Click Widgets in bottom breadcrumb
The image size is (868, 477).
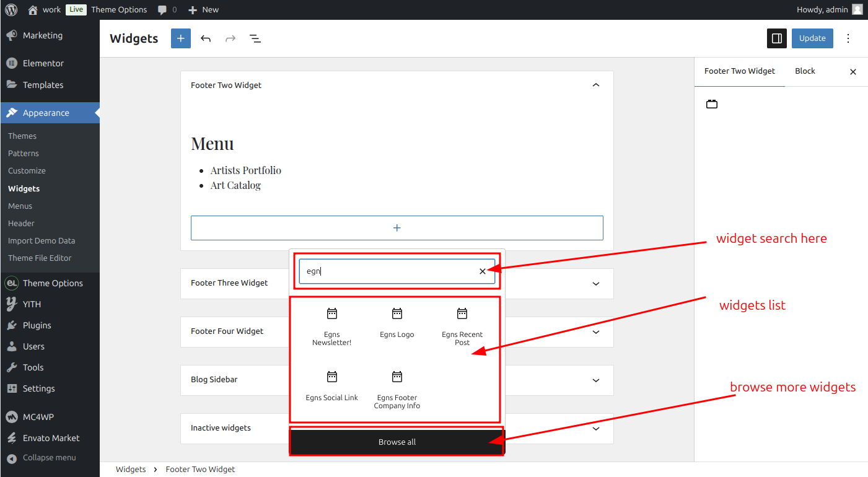point(131,470)
